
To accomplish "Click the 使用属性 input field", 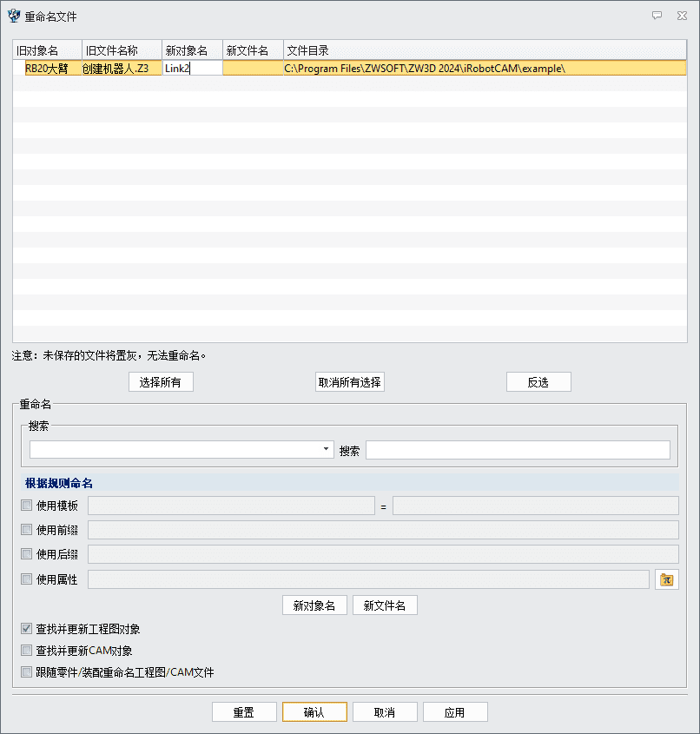I will [x=369, y=579].
